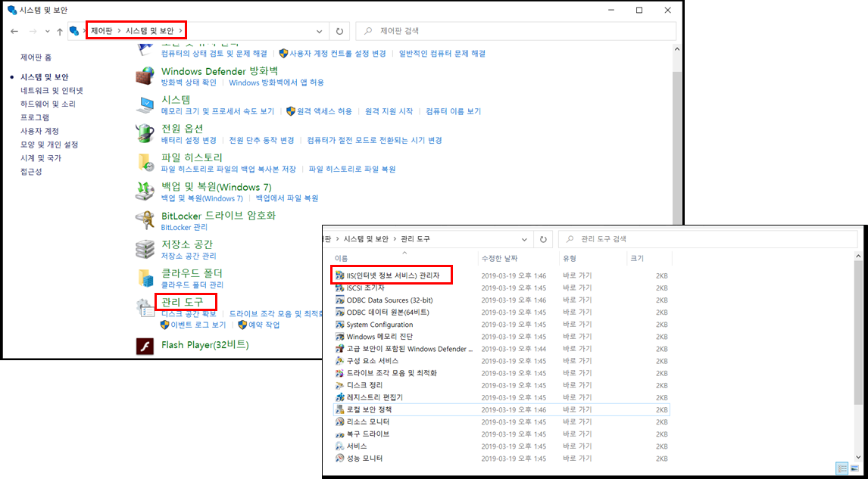868x479 pixels.
Task: Select 구성 요소 서비스 row
Action: coord(501,361)
